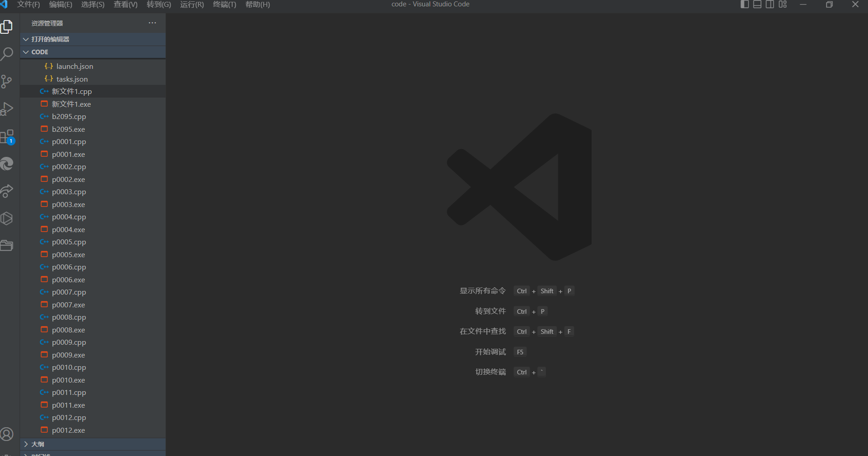Select p0003.exe in the explorer
868x456 pixels.
pos(93,204)
